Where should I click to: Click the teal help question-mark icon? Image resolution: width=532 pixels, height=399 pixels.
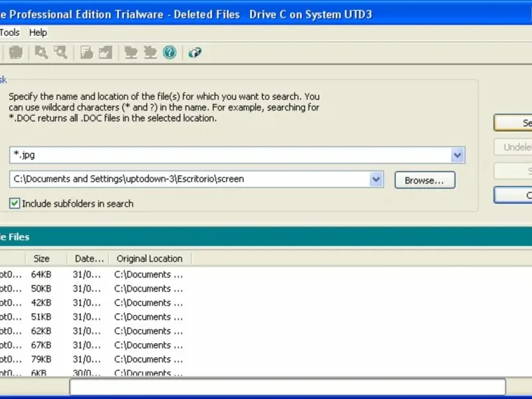170,53
